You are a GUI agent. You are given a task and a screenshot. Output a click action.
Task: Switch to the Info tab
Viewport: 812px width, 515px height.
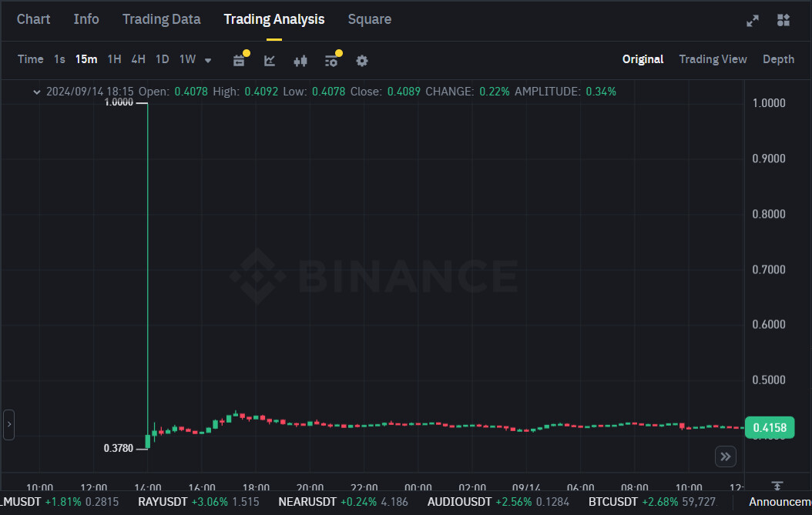point(86,19)
